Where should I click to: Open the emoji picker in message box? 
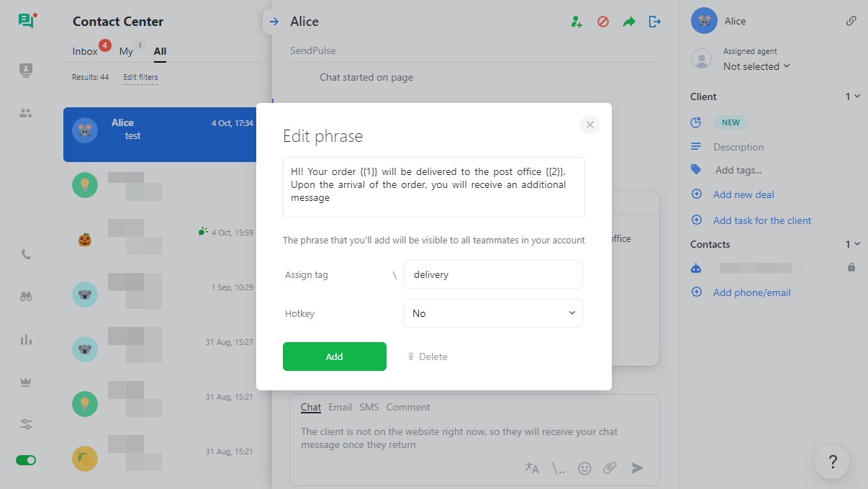pyautogui.click(x=584, y=468)
